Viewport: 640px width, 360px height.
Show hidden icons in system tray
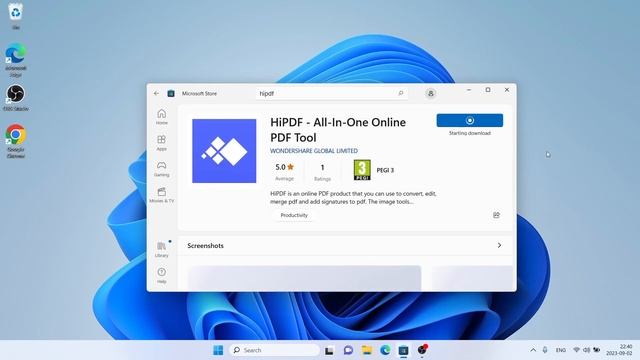pyautogui.click(x=533, y=350)
